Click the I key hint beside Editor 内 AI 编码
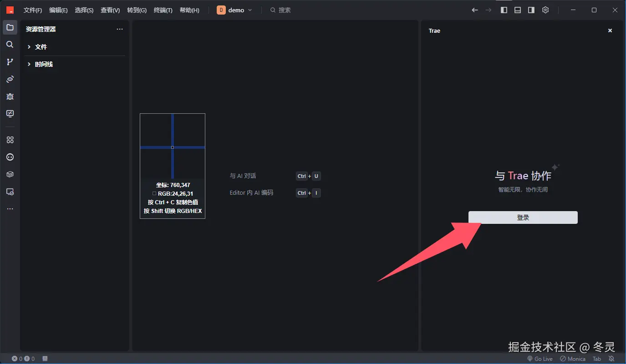 coord(316,193)
